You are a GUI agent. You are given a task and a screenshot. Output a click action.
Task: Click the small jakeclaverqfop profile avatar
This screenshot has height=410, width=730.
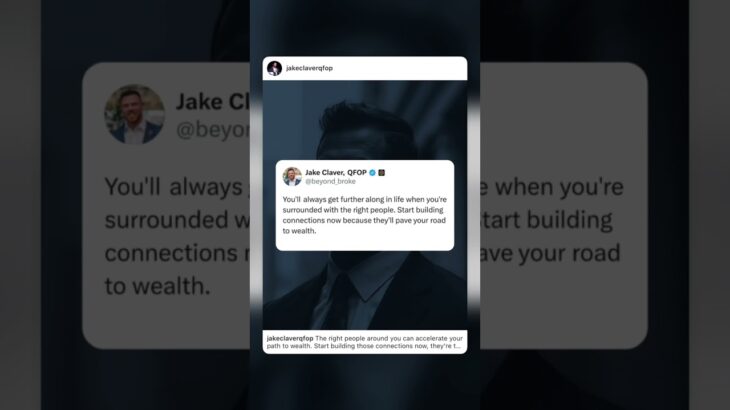tap(274, 68)
